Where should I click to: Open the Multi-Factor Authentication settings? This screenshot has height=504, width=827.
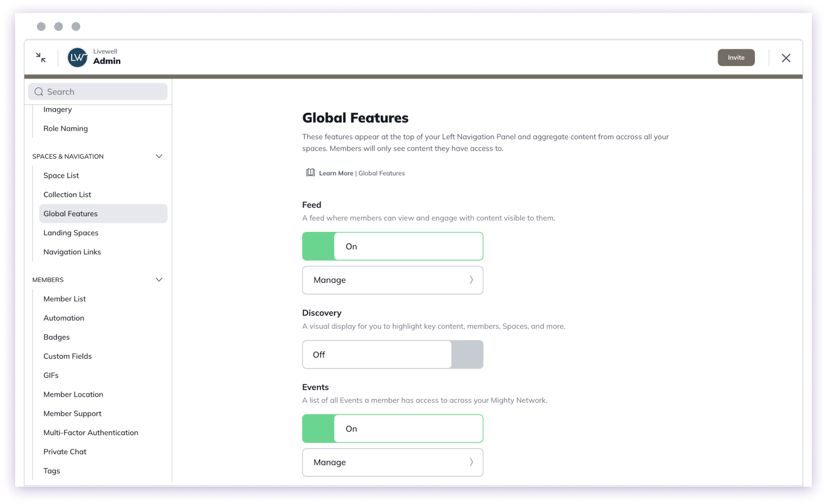tap(91, 432)
